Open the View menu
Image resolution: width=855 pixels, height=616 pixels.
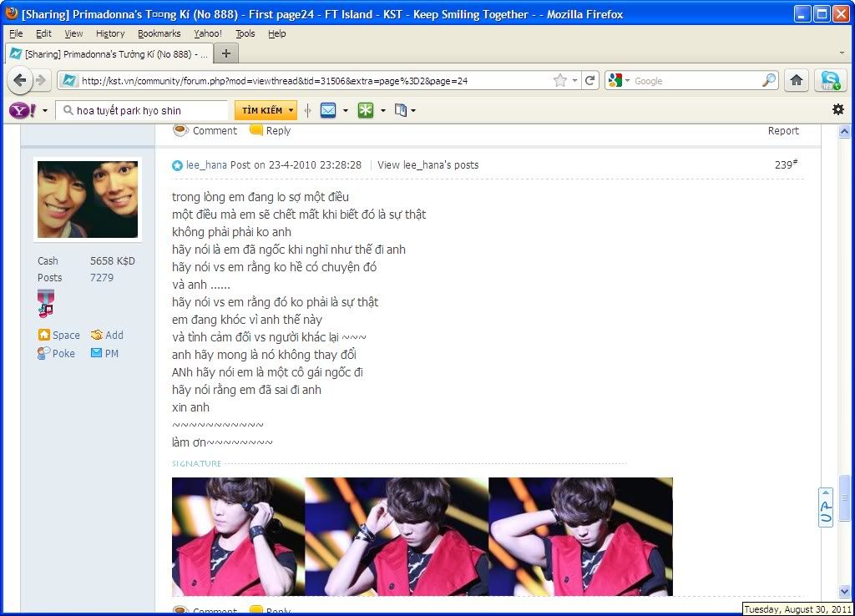(x=73, y=33)
